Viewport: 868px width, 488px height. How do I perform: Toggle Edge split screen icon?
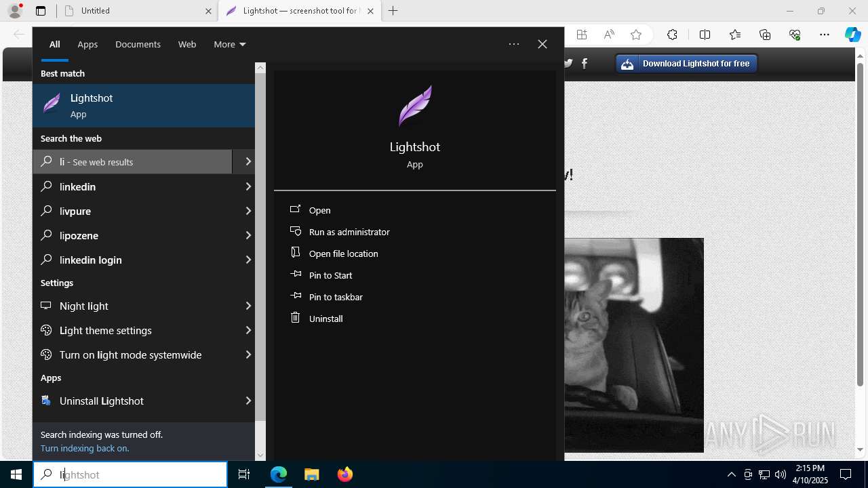coord(705,35)
